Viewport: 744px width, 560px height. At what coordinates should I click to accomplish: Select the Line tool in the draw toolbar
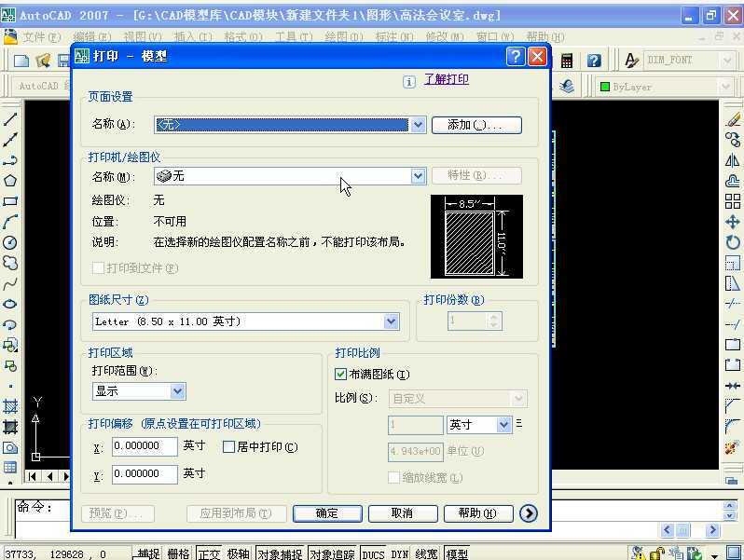pyautogui.click(x=10, y=119)
